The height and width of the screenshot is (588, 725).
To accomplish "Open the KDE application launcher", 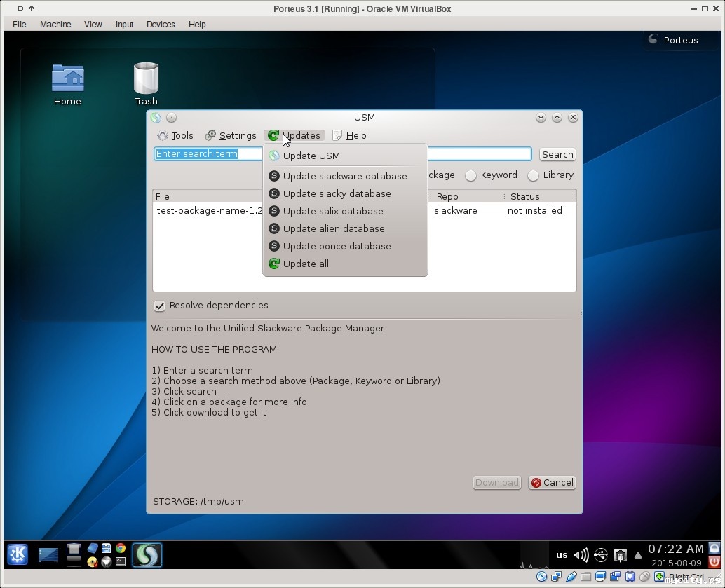I will [x=18, y=554].
